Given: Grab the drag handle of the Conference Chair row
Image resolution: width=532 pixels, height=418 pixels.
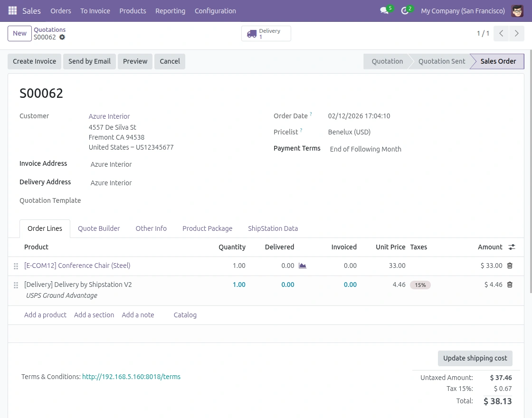Looking at the screenshot, I should 16,266.
